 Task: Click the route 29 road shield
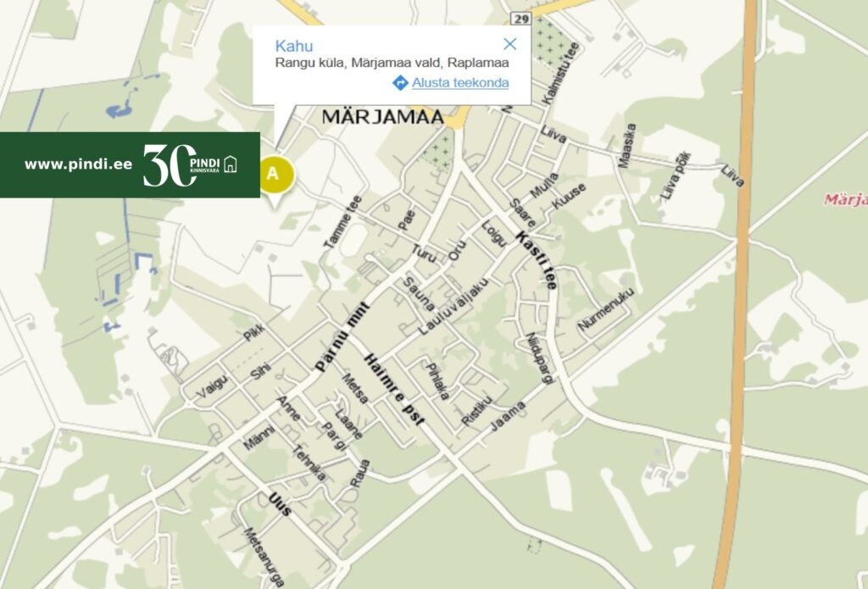click(521, 19)
